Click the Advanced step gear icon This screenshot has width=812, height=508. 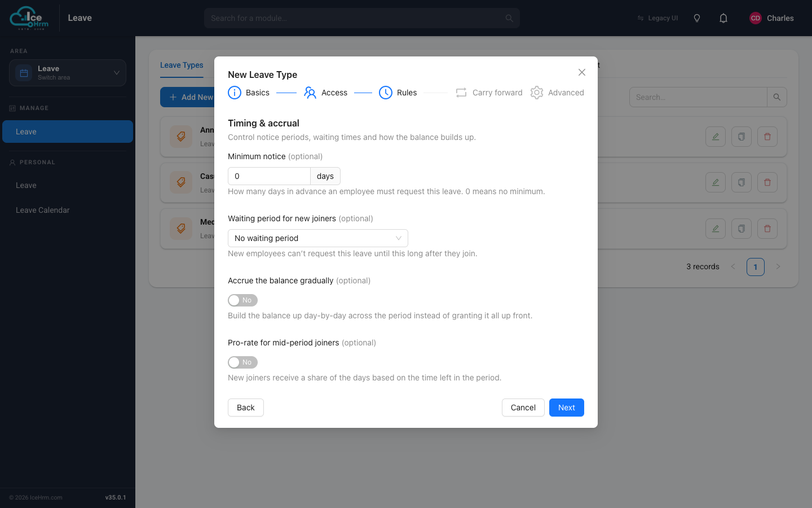coord(537,93)
